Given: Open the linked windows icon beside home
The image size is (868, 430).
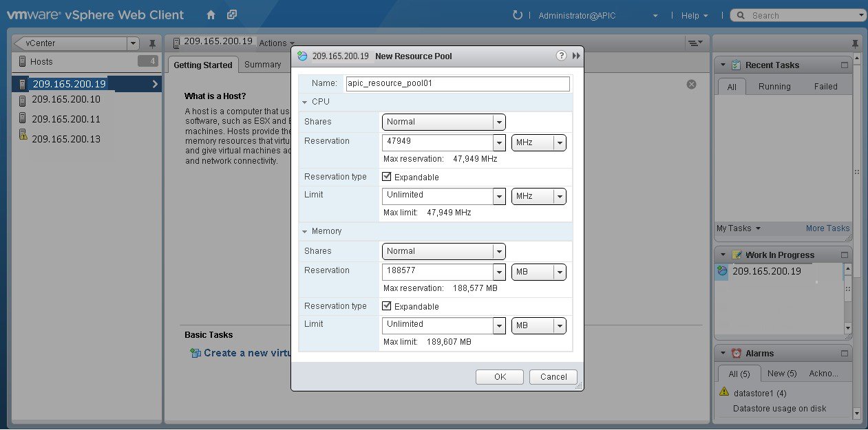Looking at the screenshot, I should 232,14.
